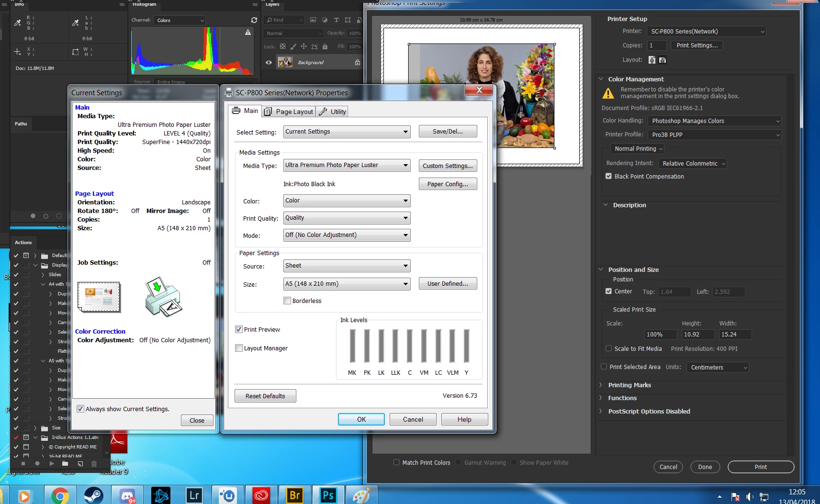Screen dimensions: 820x504
Task: Filter layers by shape layer icon
Action: pos(348,20)
